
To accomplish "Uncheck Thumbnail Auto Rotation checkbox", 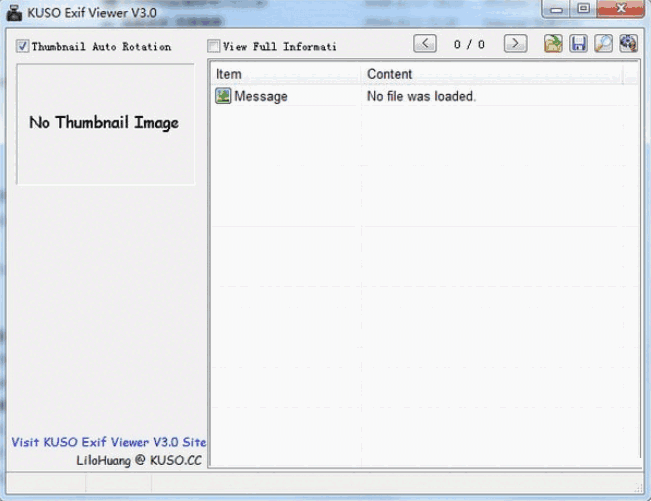I will click(x=22, y=46).
